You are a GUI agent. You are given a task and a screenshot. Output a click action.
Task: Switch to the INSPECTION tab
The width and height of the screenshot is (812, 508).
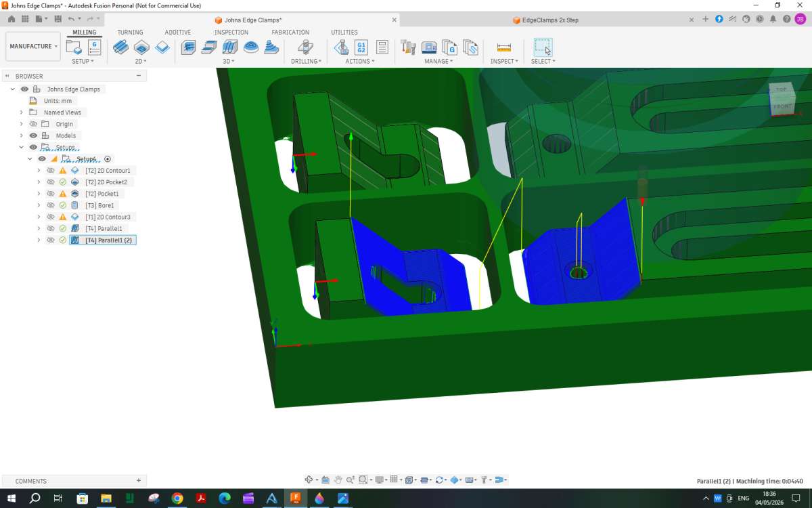(x=231, y=32)
